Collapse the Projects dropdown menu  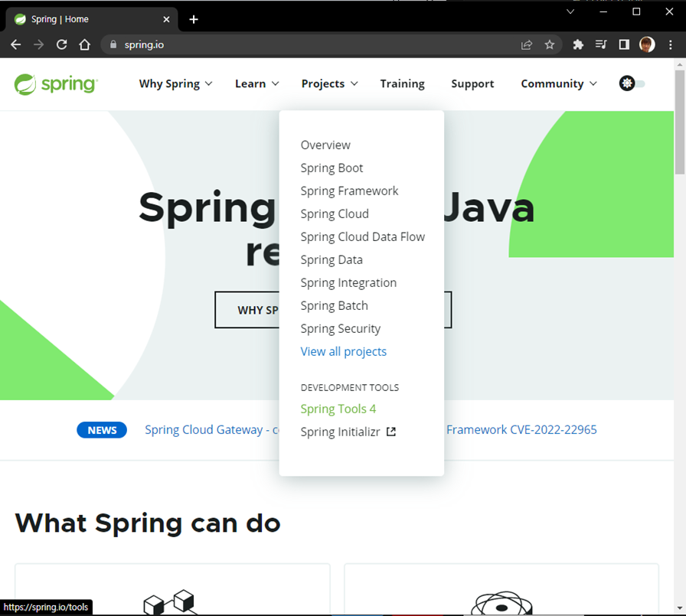(x=329, y=84)
